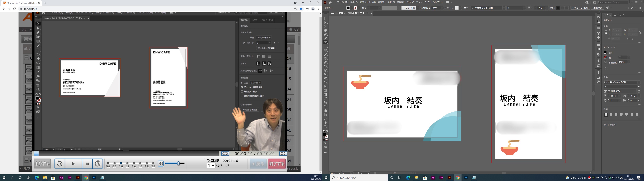Set playback speed to 0.6
The height and width of the screenshot is (181, 644).
(108, 163)
